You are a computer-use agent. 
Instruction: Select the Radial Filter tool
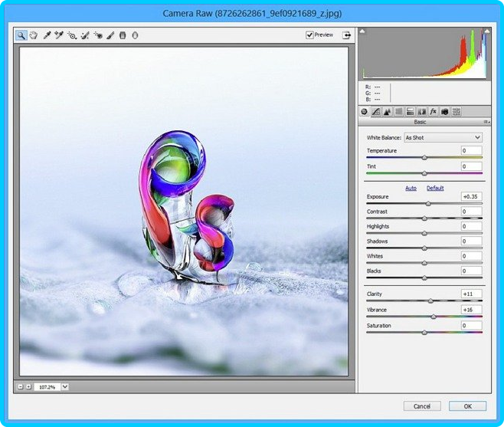135,35
